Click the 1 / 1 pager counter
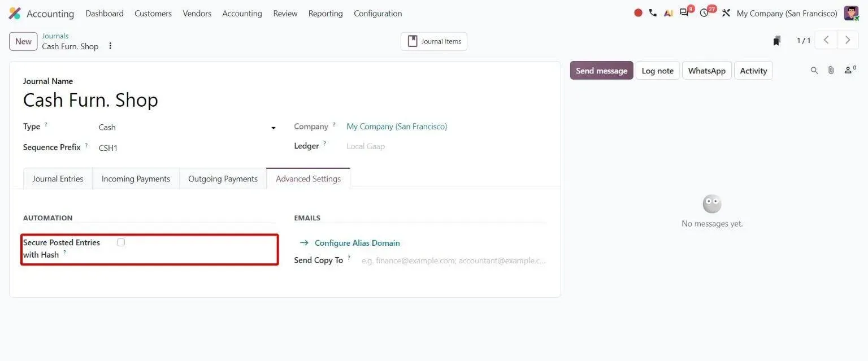 pyautogui.click(x=804, y=41)
